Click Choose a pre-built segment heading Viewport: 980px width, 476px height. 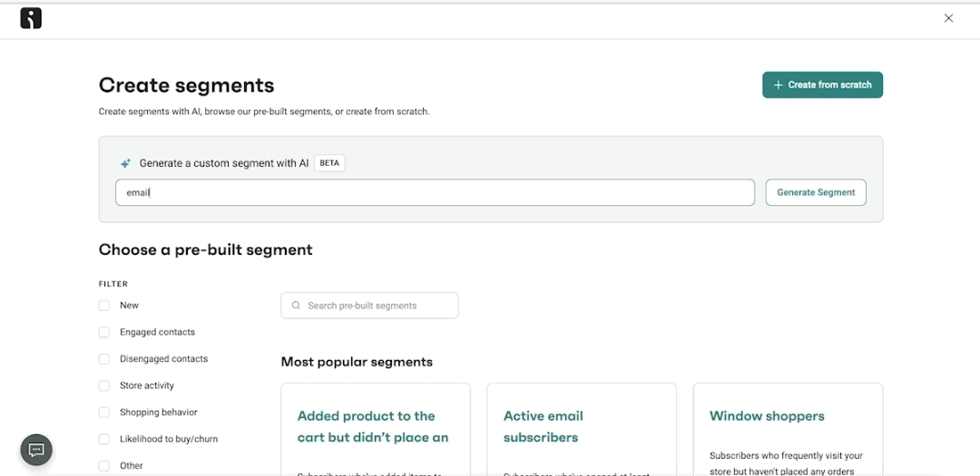click(206, 250)
